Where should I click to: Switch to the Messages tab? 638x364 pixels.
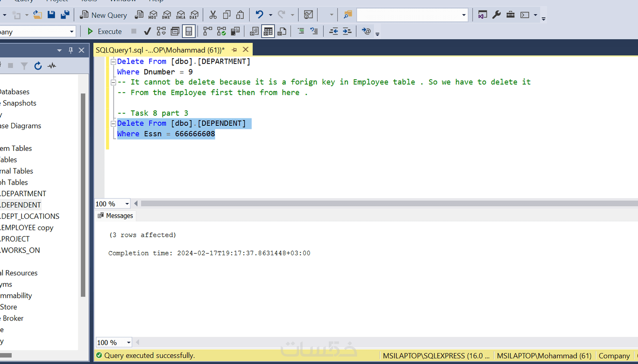pyautogui.click(x=119, y=215)
